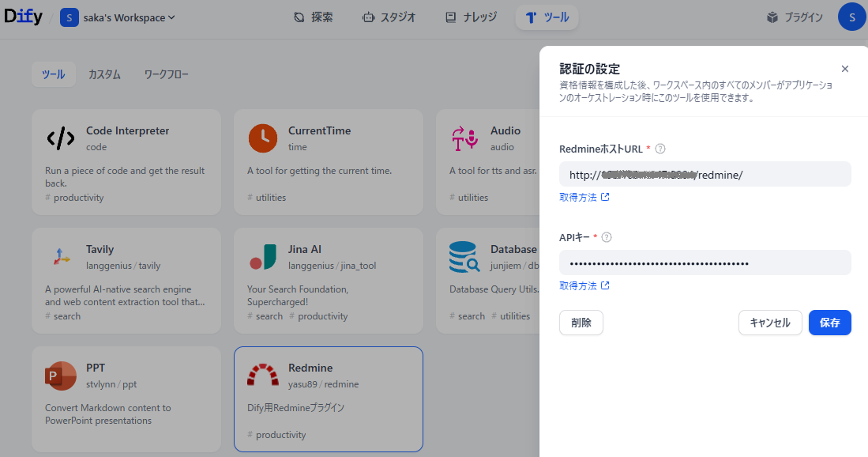Switch to the カスタム tab
Image resolution: width=868 pixels, height=457 pixels.
point(104,74)
